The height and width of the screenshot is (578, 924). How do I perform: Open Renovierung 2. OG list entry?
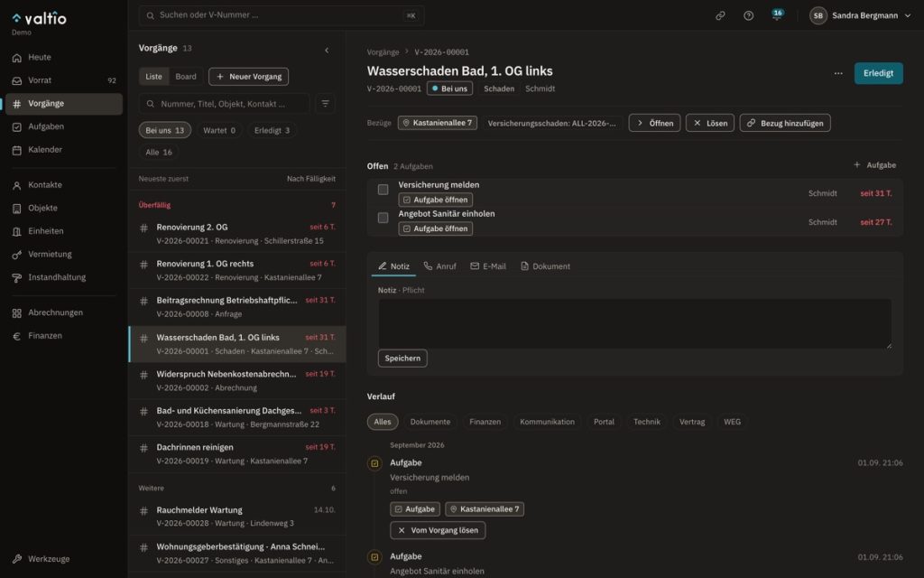[237, 234]
